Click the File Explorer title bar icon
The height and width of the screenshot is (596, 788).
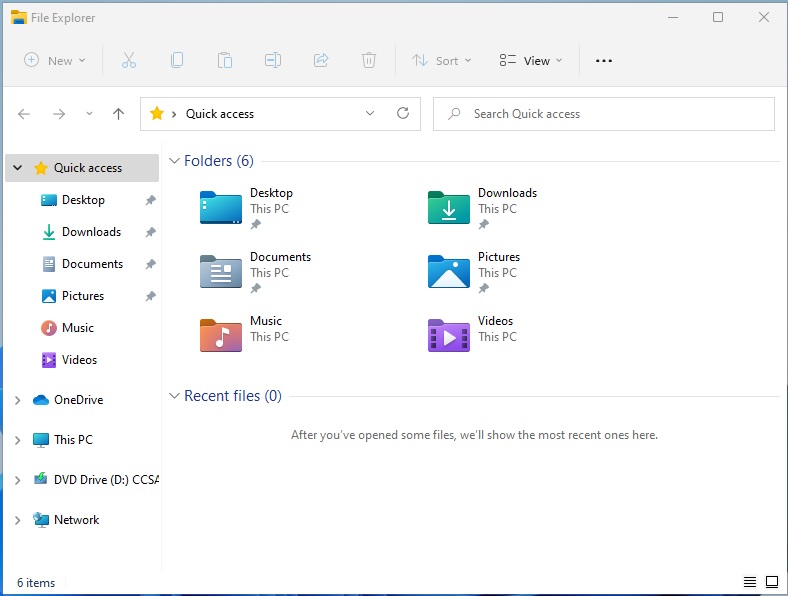tap(19, 18)
